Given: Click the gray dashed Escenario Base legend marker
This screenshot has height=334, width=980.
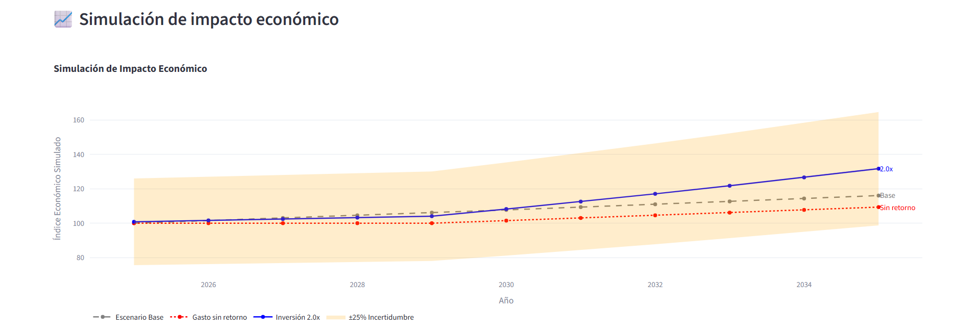Looking at the screenshot, I should point(102,317).
